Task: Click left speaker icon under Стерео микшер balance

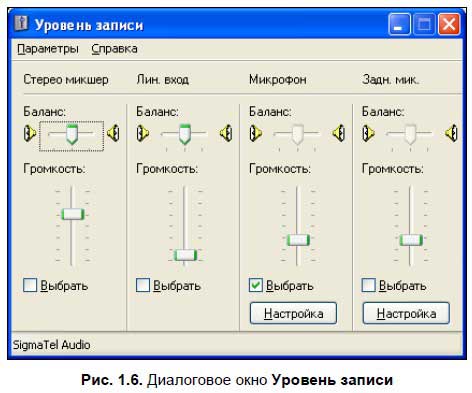Action: pos(29,133)
